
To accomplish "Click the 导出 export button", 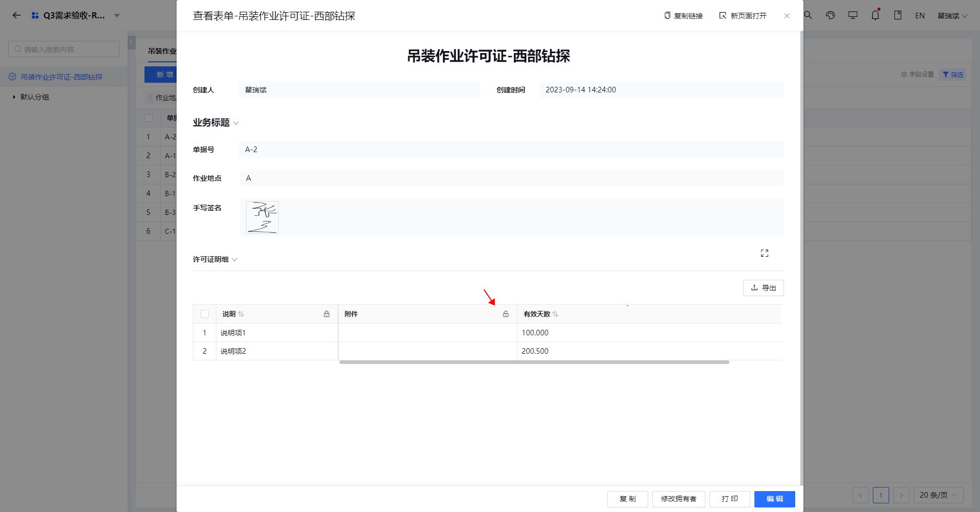I will (764, 288).
